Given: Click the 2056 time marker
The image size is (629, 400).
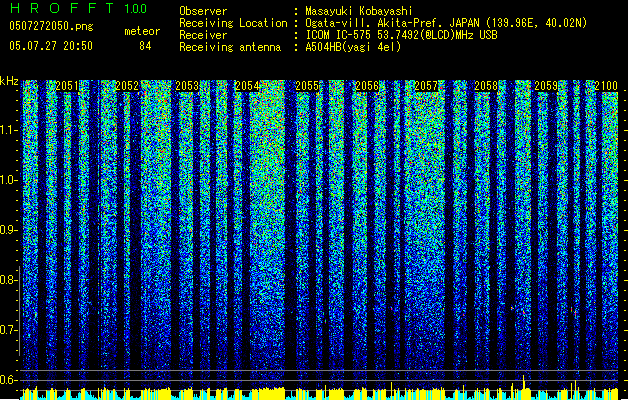Looking at the screenshot, I should (367, 86).
